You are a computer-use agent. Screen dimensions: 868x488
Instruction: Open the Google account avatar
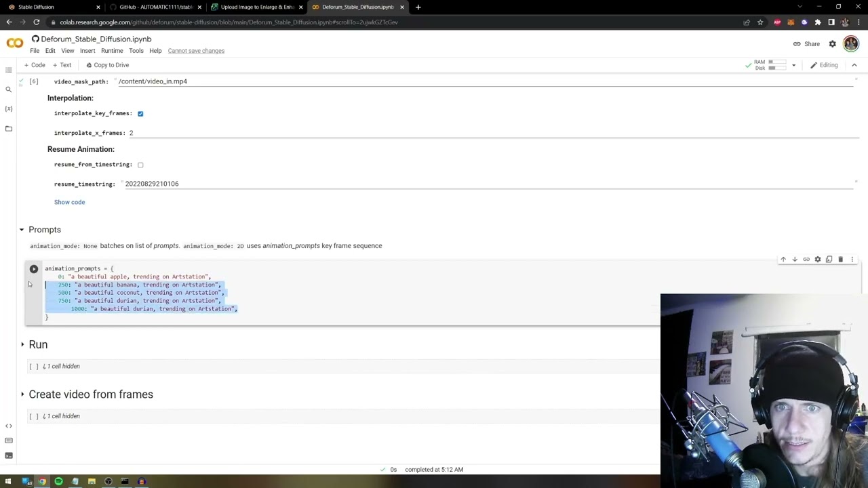click(851, 44)
